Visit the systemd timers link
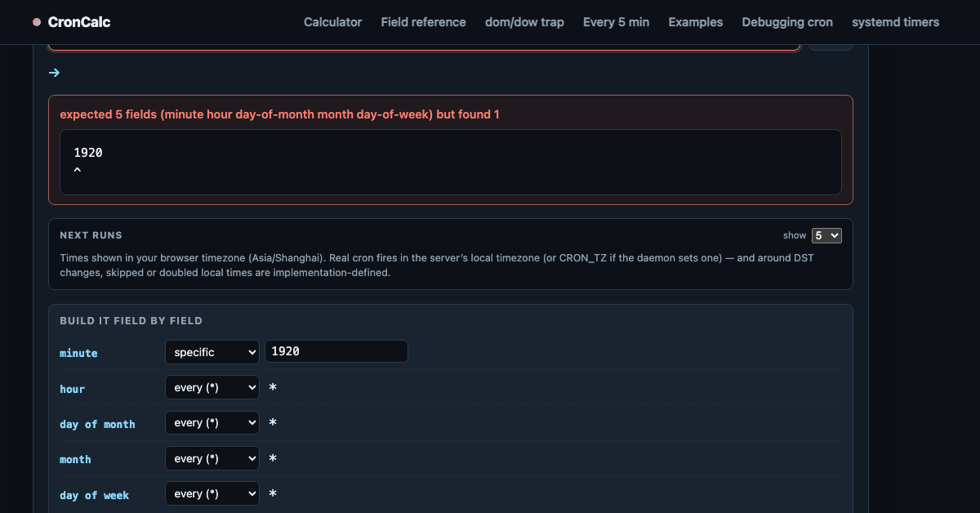This screenshot has height=513, width=980. (895, 22)
